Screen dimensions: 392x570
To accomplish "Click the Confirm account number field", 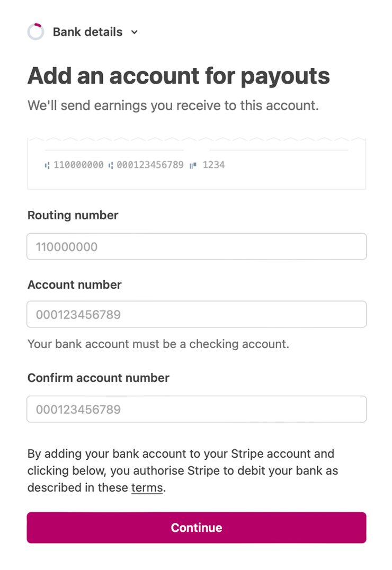I will pyautogui.click(x=196, y=409).
